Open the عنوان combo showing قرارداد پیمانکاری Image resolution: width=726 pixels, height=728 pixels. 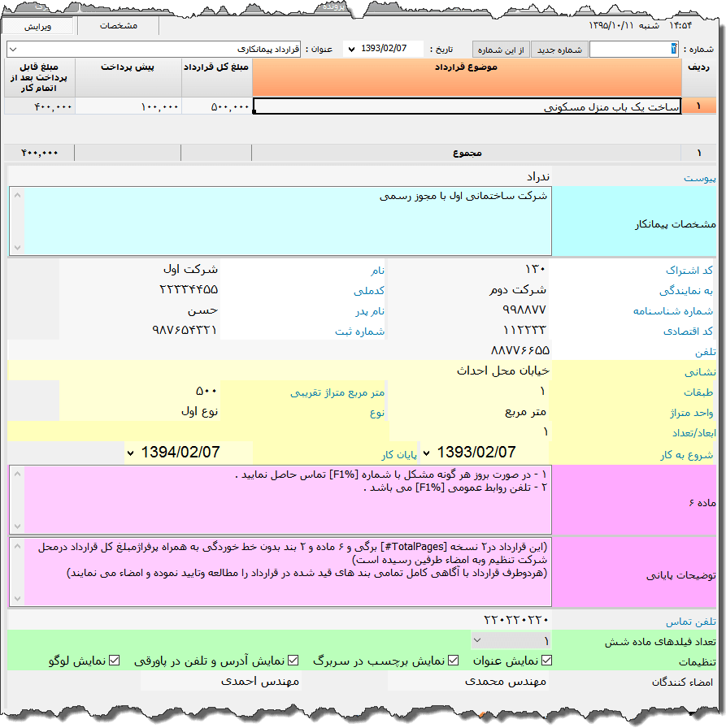point(11,49)
